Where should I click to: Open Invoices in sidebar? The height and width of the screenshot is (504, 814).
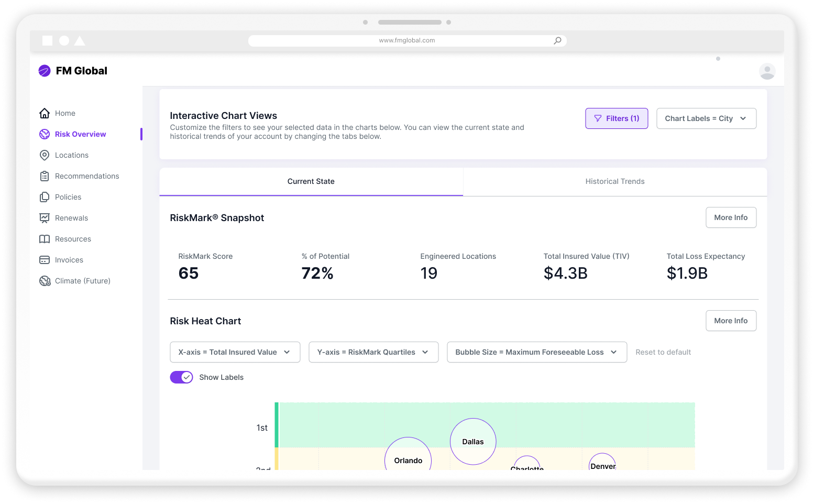69,260
